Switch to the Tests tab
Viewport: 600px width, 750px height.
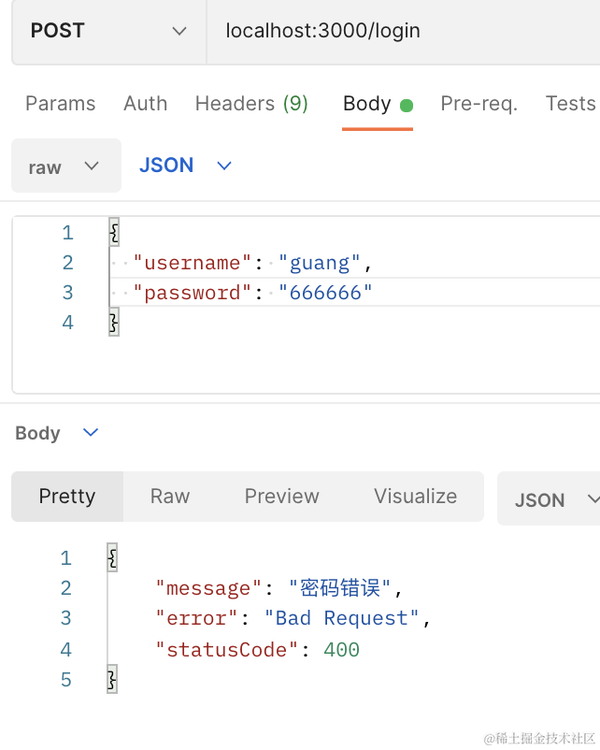tap(570, 103)
